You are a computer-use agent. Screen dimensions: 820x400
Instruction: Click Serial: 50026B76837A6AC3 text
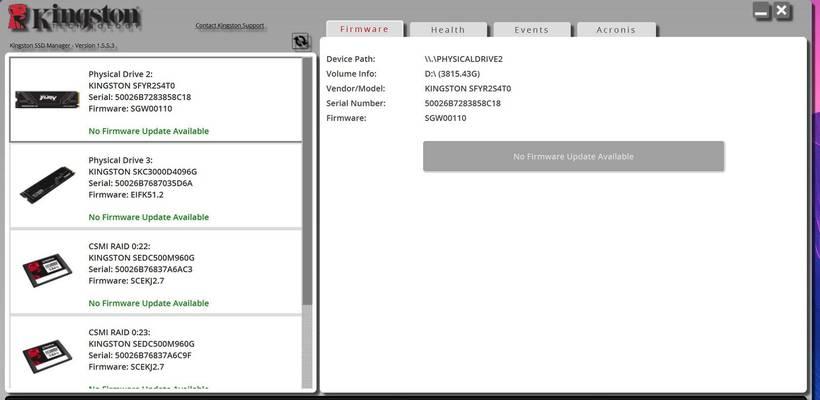[x=141, y=269]
